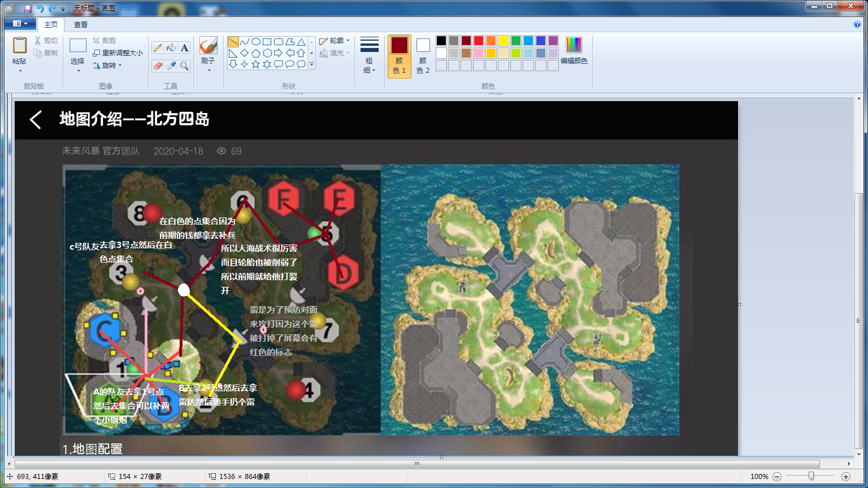Switch to the View (查看) tab

[81, 25]
